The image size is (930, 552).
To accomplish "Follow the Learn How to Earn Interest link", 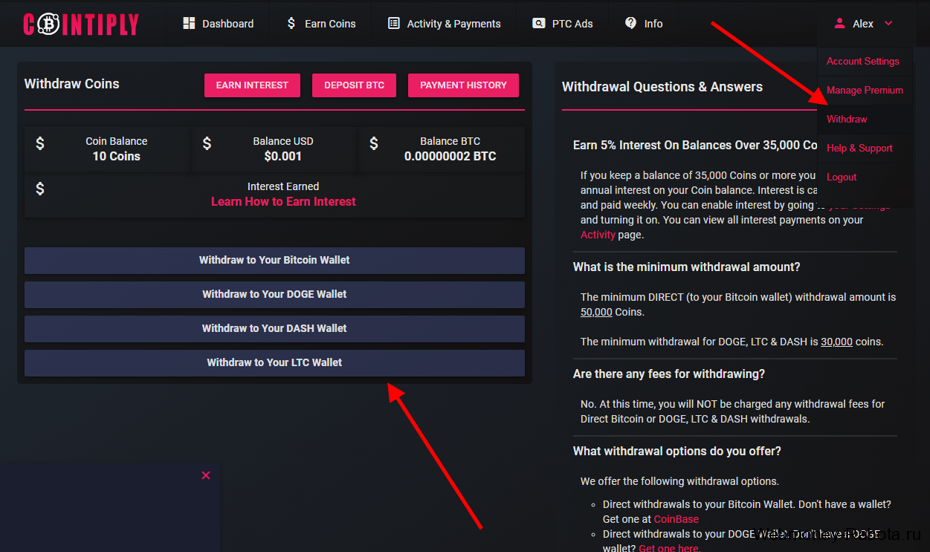I will tap(283, 201).
